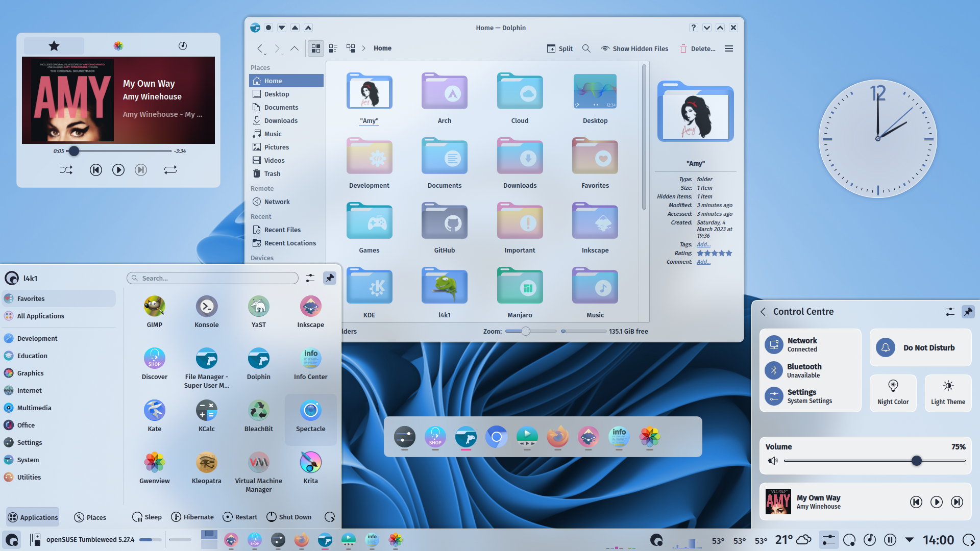The width and height of the screenshot is (980, 551).
Task: Click the Sleep button in launcher
Action: pyautogui.click(x=147, y=517)
